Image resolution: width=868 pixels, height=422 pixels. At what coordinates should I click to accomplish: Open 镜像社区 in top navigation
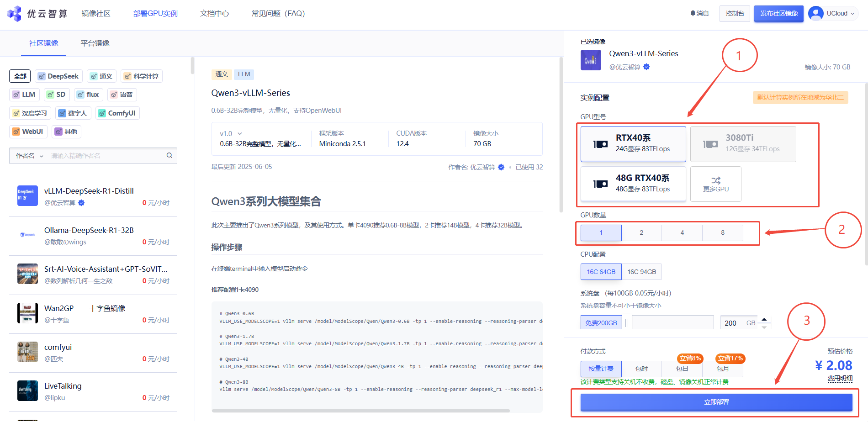[96, 14]
